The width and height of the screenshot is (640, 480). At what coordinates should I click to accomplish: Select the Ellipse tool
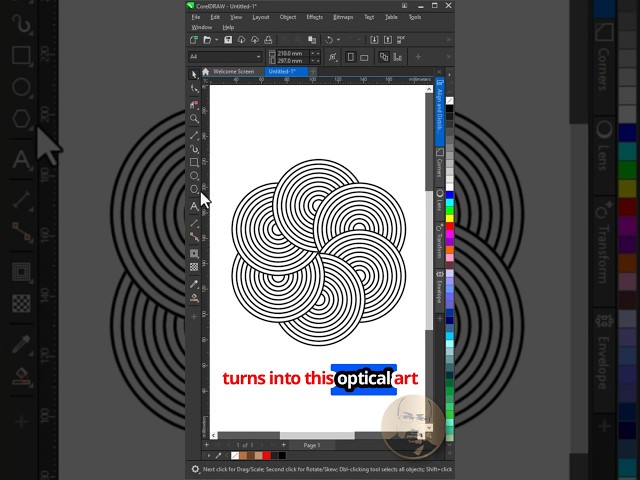[194, 176]
